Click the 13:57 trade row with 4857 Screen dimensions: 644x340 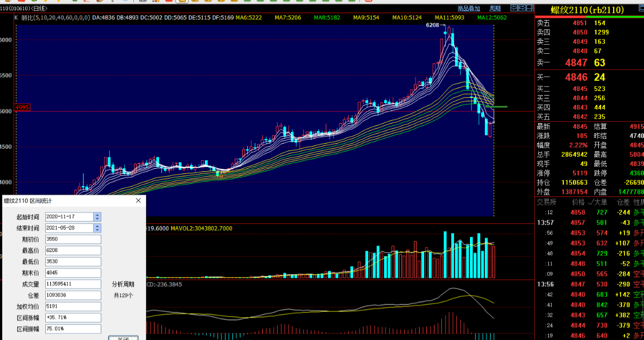coord(590,223)
